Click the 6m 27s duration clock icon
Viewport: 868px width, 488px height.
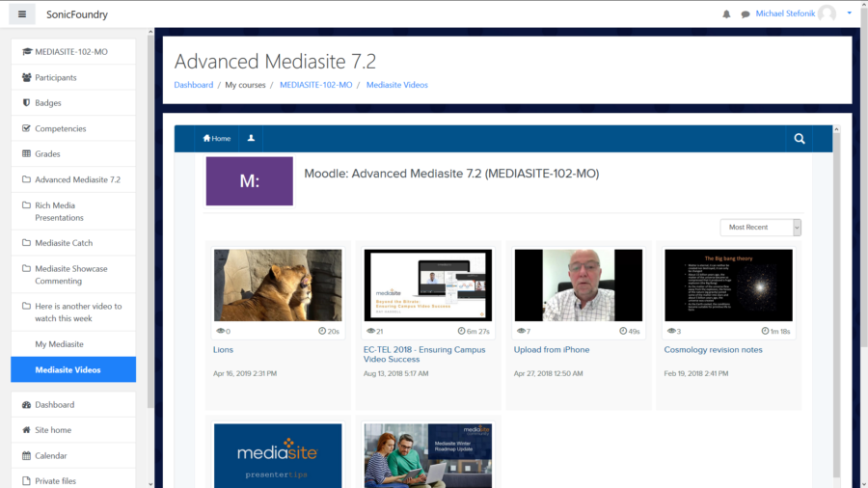coord(461,331)
